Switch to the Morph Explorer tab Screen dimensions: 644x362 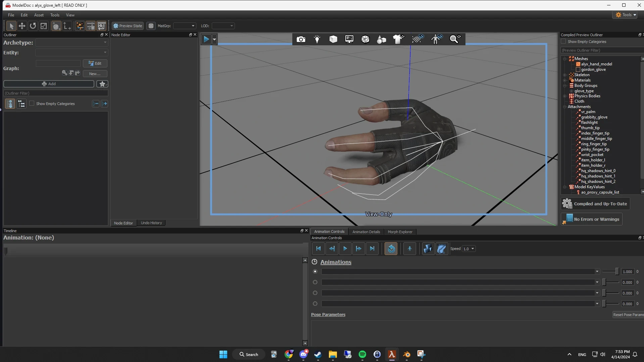400,232
